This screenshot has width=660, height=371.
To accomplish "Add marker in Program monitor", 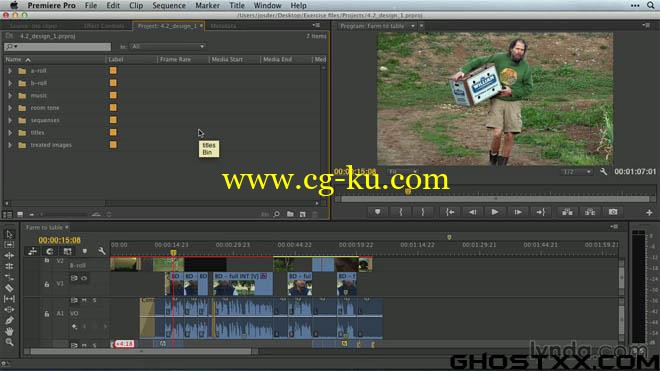I will pos(378,212).
